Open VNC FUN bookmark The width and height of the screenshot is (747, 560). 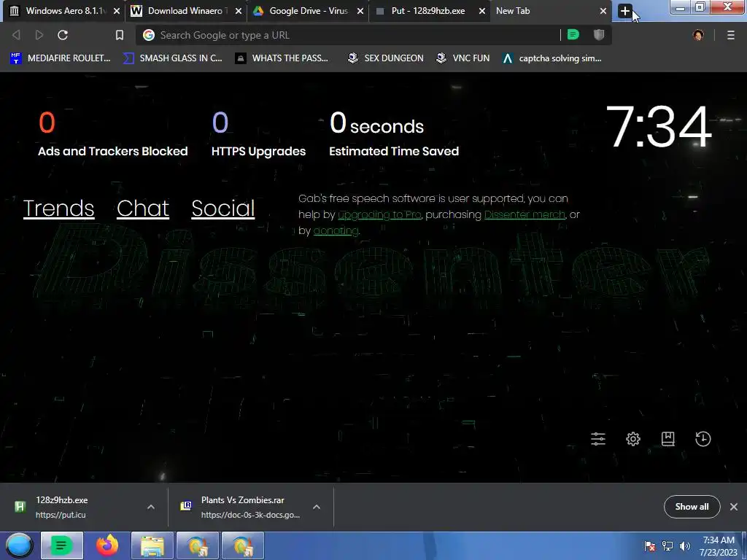(462, 58)
